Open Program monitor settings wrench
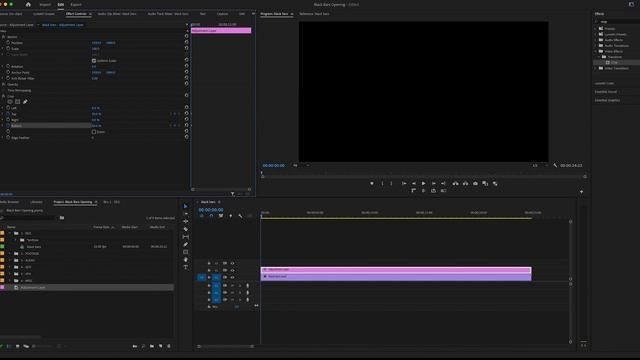 (x=555, y=165)
